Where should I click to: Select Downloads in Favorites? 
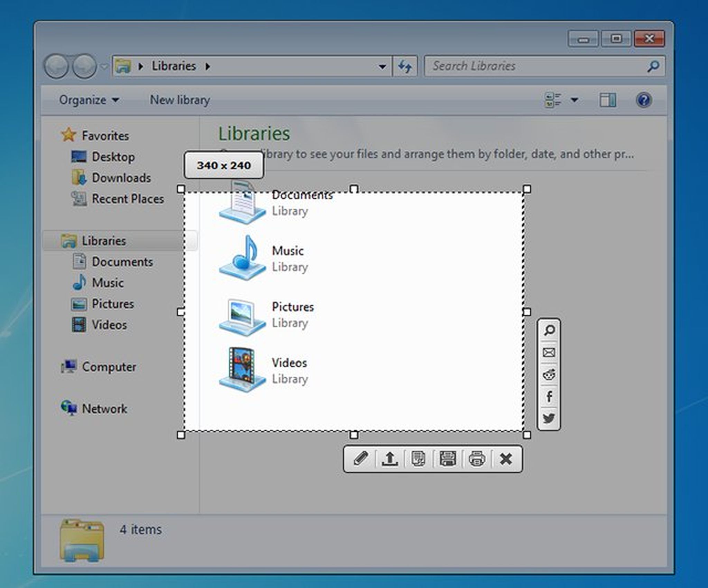coord(121,178)
